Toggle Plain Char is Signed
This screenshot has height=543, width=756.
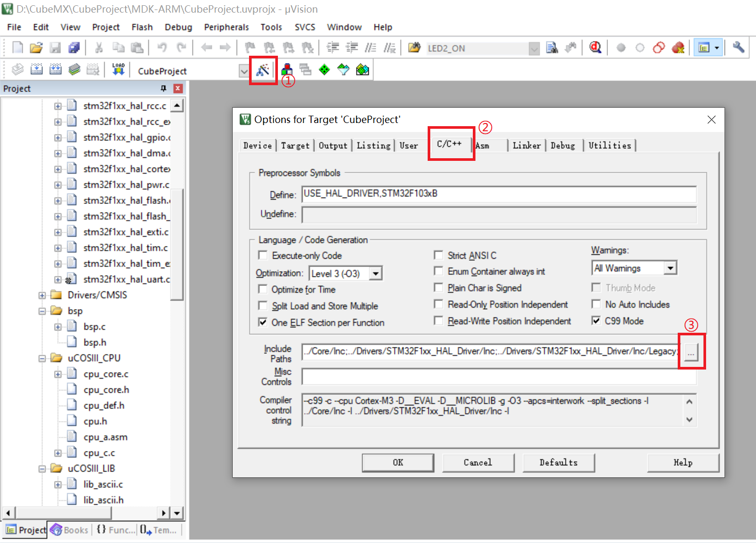point(438,288)
